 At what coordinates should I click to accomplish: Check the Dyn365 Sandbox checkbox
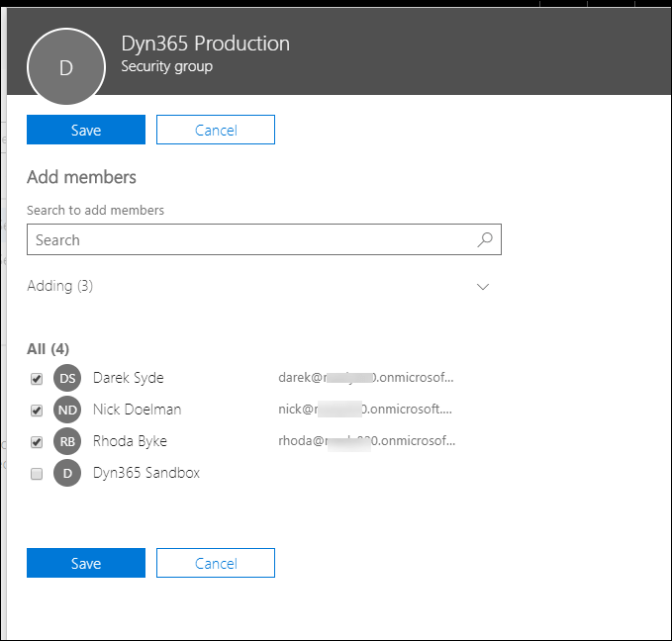(37, 474)
